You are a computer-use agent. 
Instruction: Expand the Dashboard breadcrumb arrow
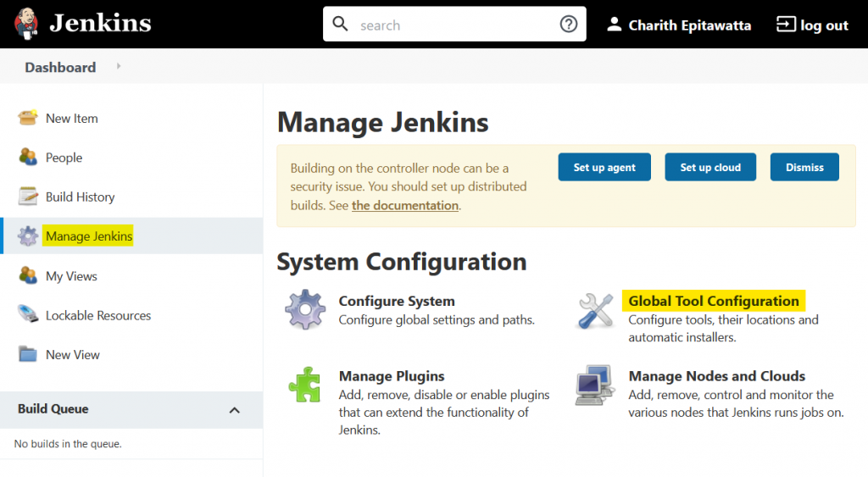pyautogui.click(x=119, y=66)
